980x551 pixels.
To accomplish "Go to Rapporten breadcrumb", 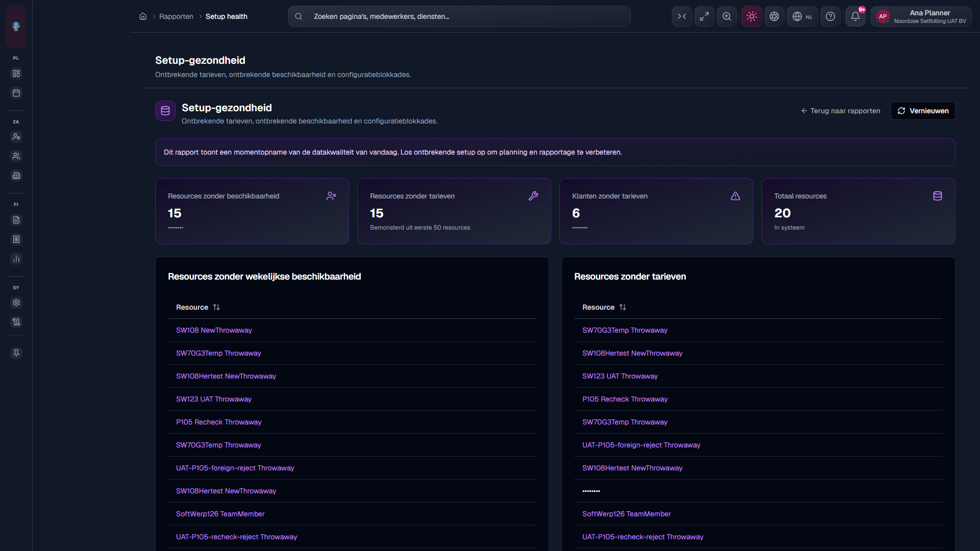I will [176, 16].
